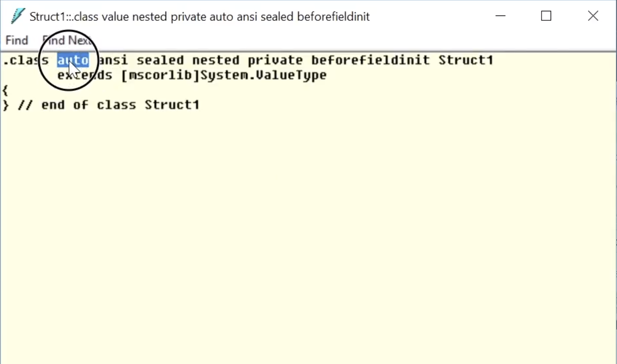The height and width of the screenshot is (364, 617).
Task: Click the .class directive keyword
Action: pyautogui.click(x=25, y=61)
